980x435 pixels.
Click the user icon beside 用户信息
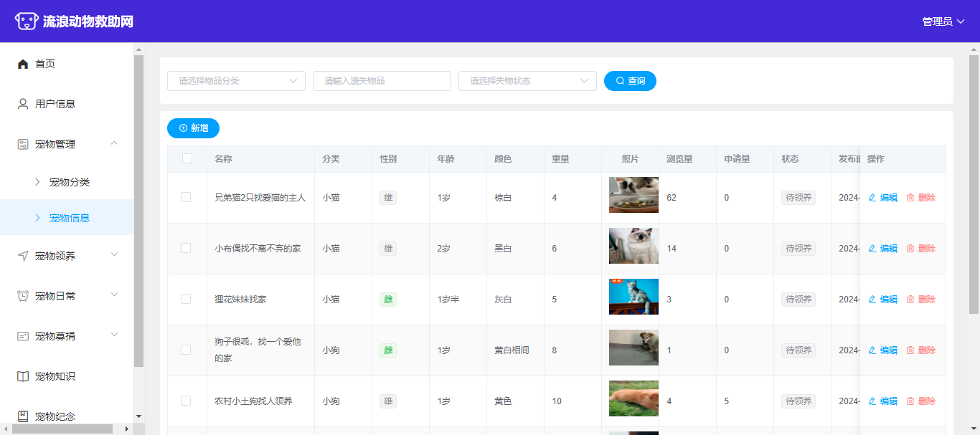(23, 104)
